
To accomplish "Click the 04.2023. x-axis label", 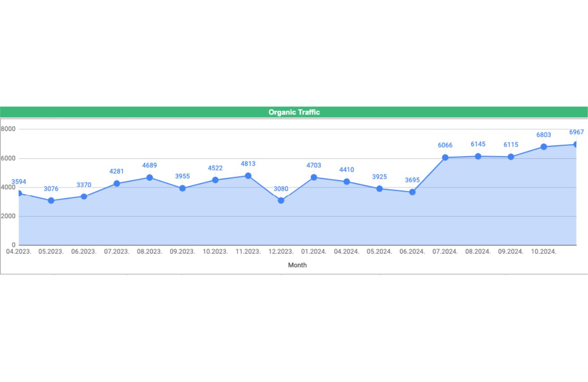I will (x=18, y=251).
